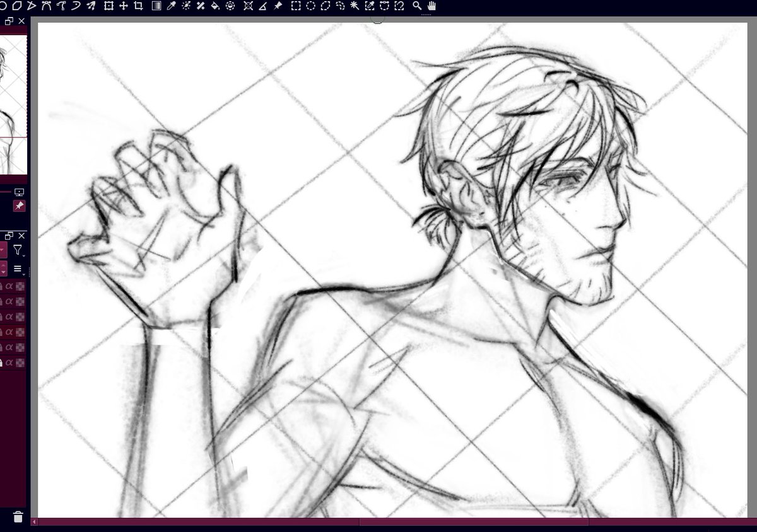The height and width of the screenshot is (532, 757).
Task: Choose the Freehand selection tool
Action: click(340, 6)
